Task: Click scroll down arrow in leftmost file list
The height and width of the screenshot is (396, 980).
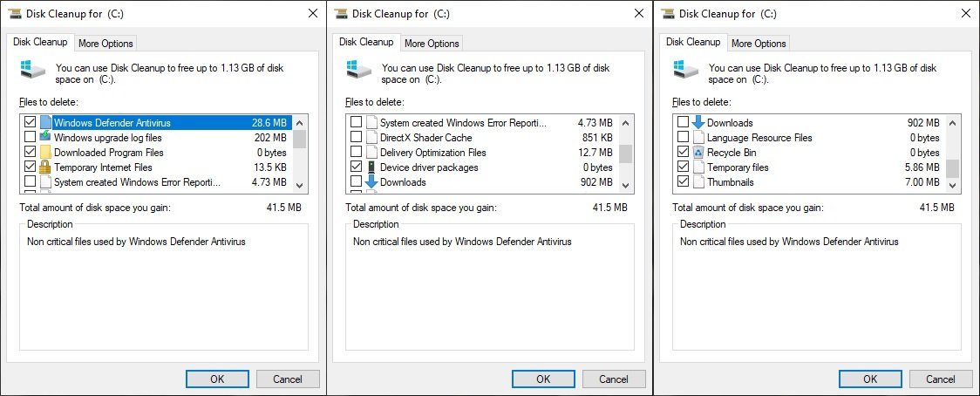Action: [300, 185]
